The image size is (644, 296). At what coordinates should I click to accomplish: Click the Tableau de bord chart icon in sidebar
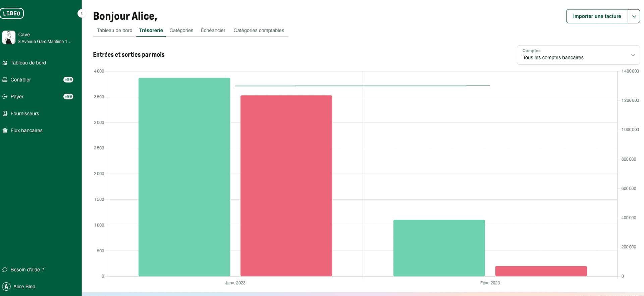point(5,63)
